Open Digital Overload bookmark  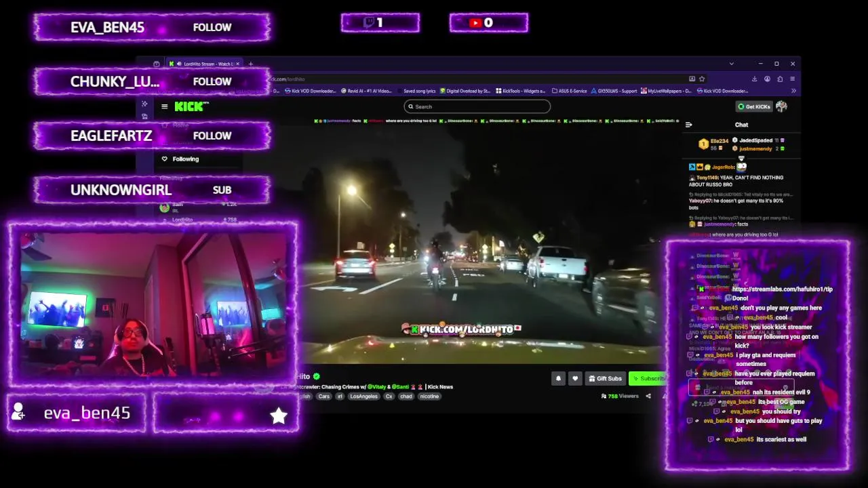(465, 91)
